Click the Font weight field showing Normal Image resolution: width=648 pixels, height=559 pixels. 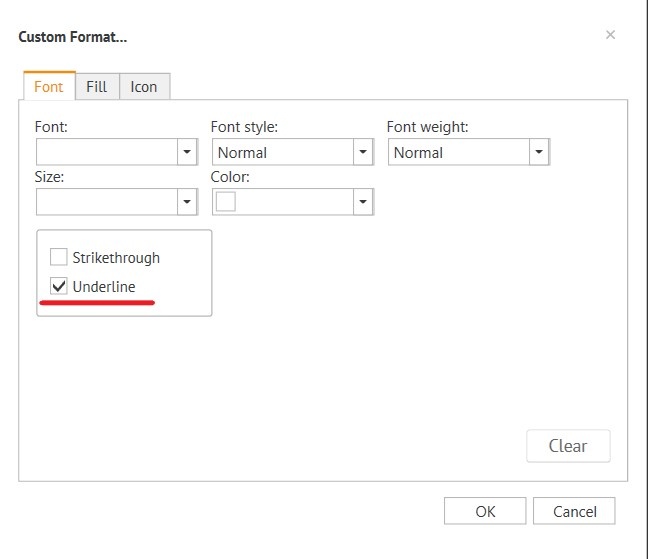point(458,152)
